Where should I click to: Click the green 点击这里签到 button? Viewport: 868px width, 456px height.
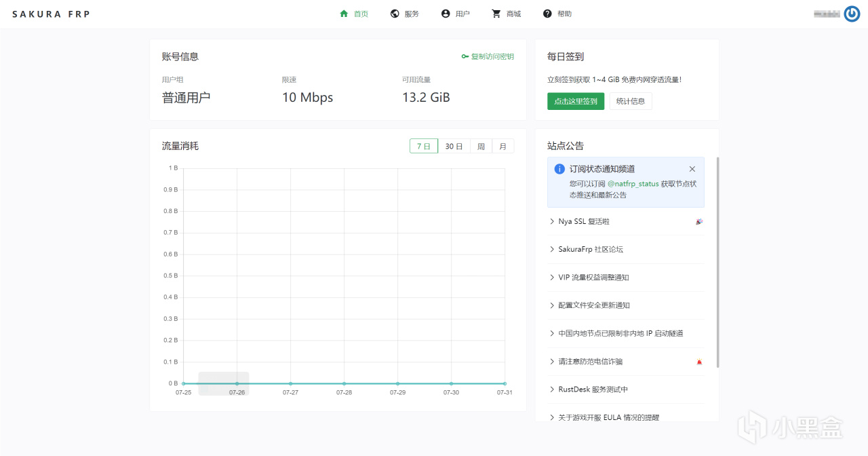pos(576,102)
